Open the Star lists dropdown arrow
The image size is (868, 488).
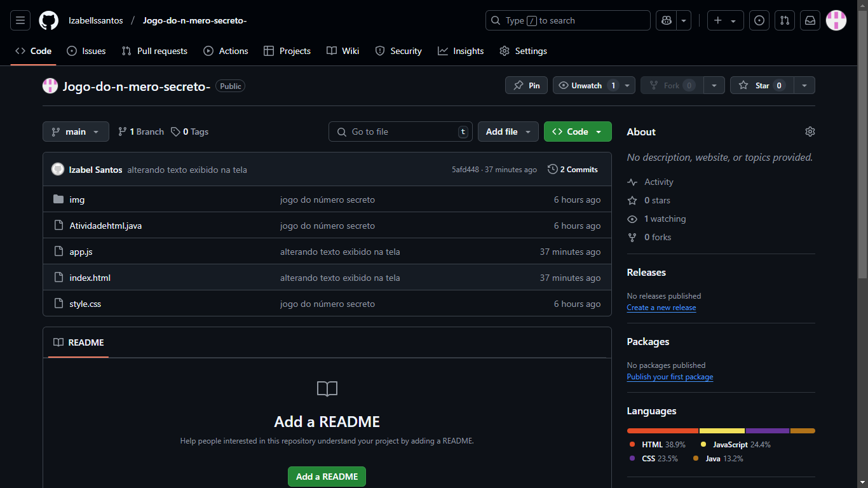coord(804,85)
